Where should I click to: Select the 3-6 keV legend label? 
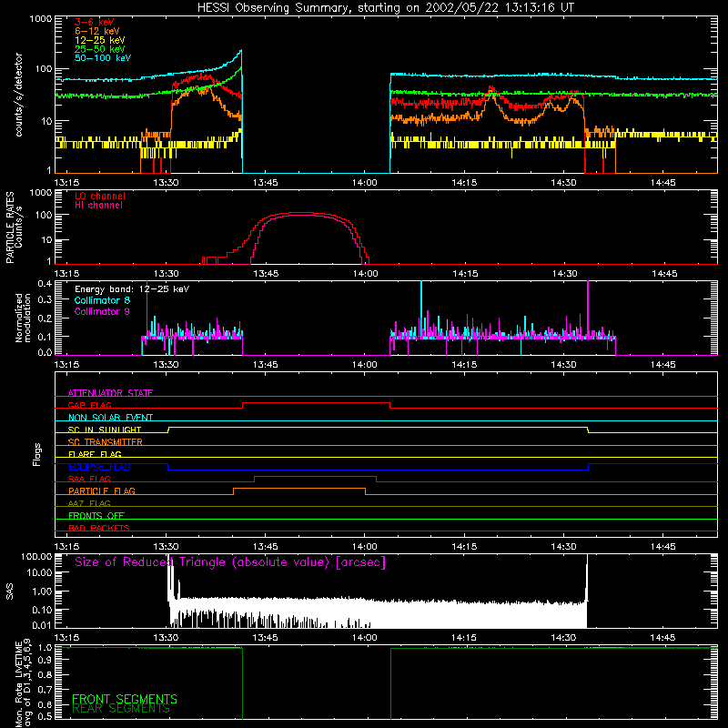(95, 22)
